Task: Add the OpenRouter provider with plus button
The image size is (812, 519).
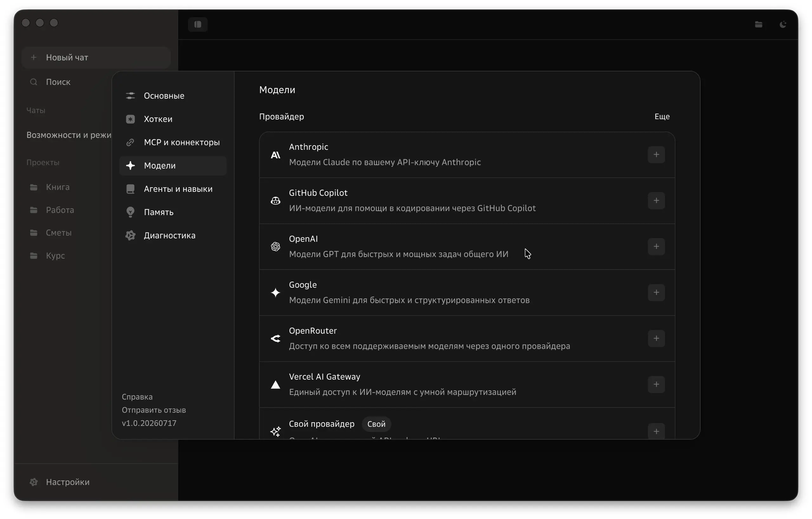Action: tap(656, 338)
